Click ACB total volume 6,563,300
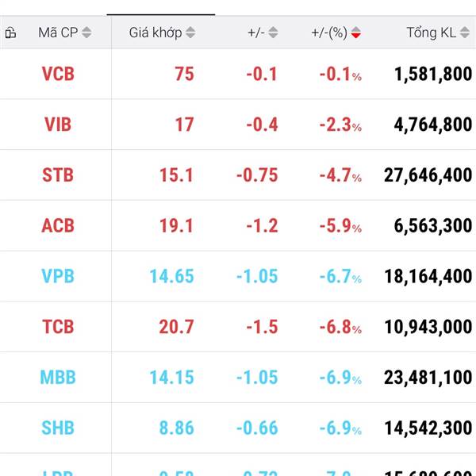 coord(433,226)
